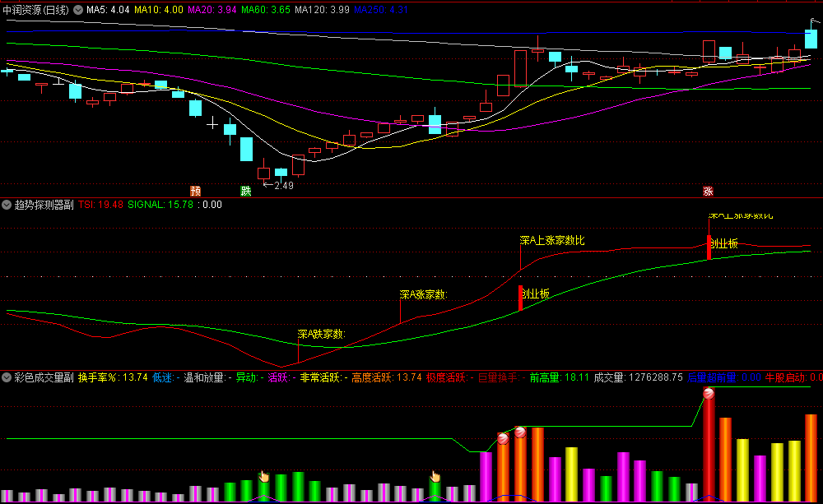The image size is (823, 504).
Task: Click the SIGNAL: 15.78 value
Action: (160, 205)
